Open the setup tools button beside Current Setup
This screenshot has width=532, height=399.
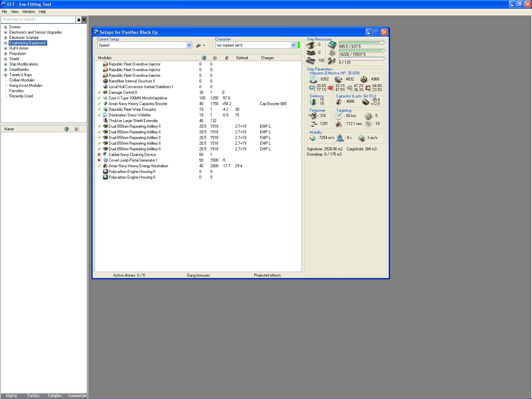200,45
